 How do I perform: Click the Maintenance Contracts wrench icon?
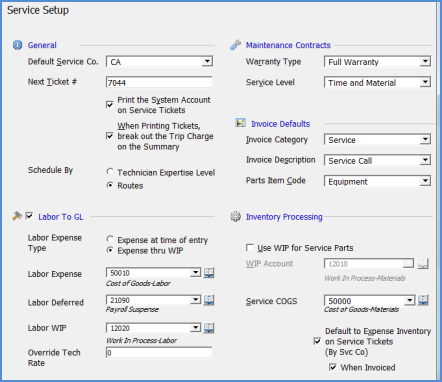coord(235,45)
